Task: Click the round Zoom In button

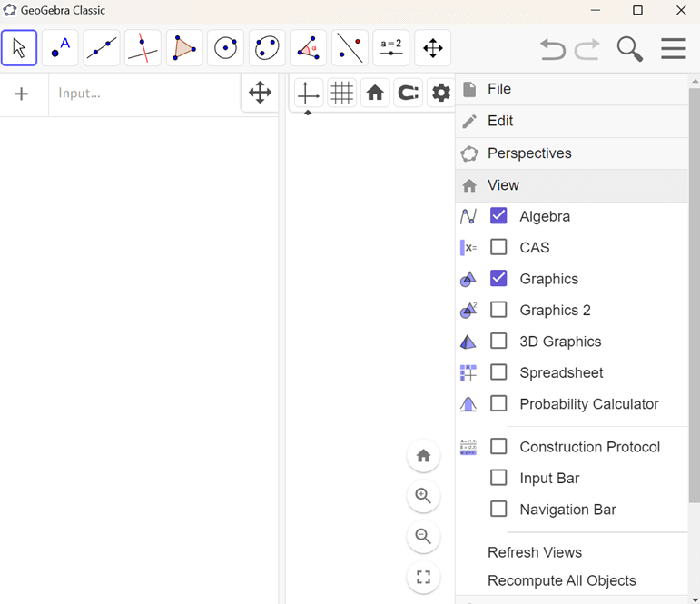Action: click(x=423, y=496)
